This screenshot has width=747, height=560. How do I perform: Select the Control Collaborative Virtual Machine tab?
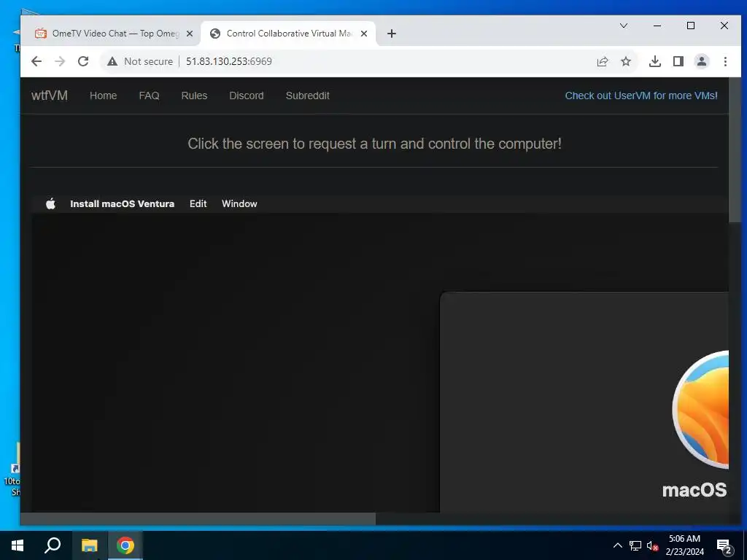pyautogui.click(x=288, y=34)
